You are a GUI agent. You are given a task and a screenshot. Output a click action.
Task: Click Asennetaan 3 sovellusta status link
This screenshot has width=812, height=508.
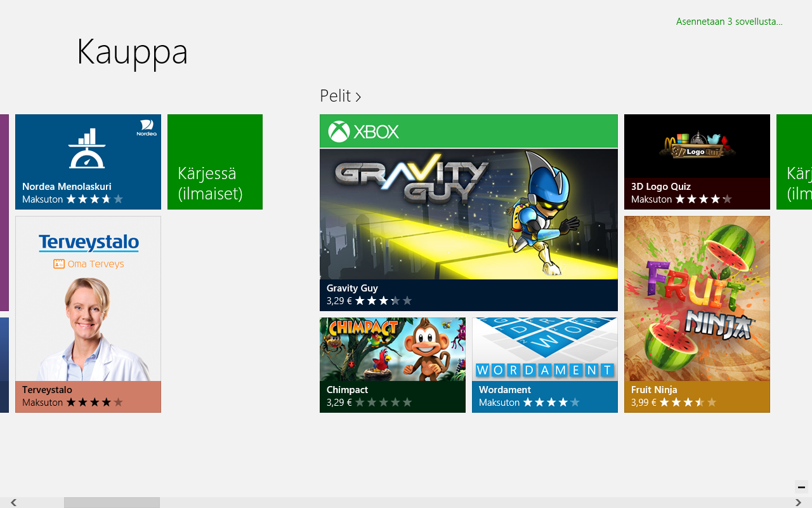[730, 22]
